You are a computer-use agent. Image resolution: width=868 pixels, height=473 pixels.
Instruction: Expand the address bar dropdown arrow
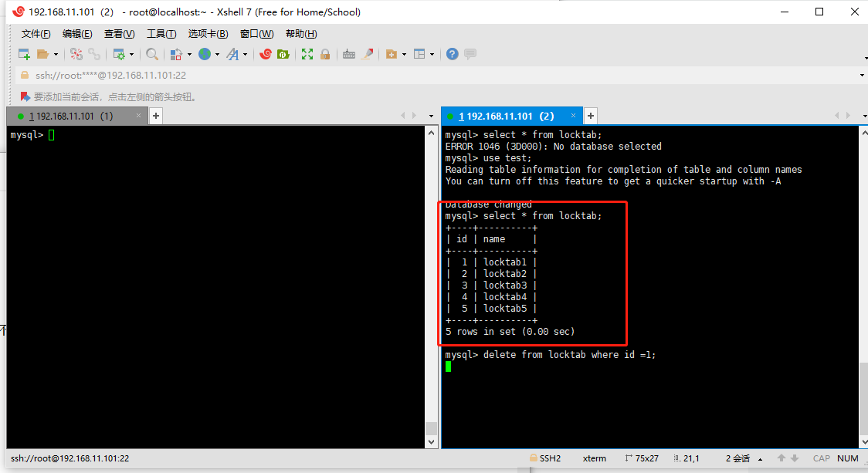click(862, 76)
